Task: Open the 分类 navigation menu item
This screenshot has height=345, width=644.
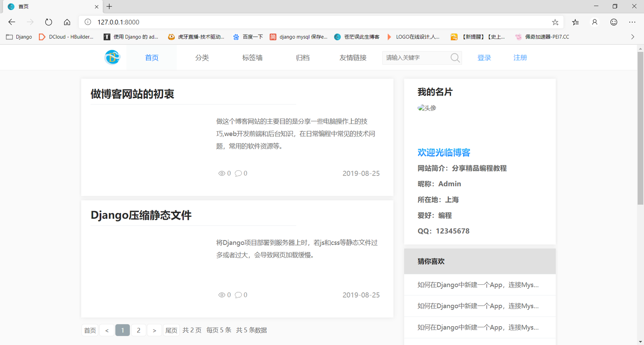Action: tap(202, 58)
